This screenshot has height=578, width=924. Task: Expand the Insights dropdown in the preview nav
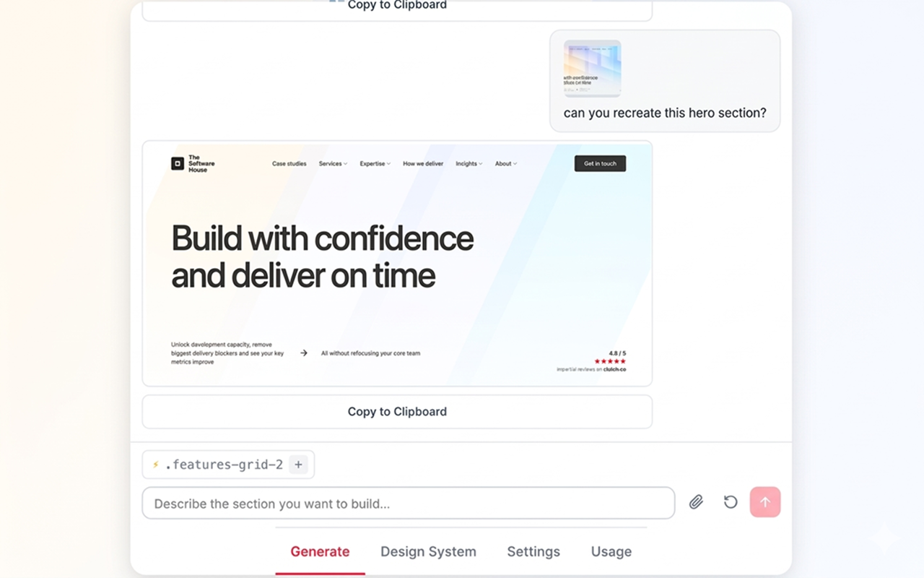pyautogui.click(x=469, y=164)
